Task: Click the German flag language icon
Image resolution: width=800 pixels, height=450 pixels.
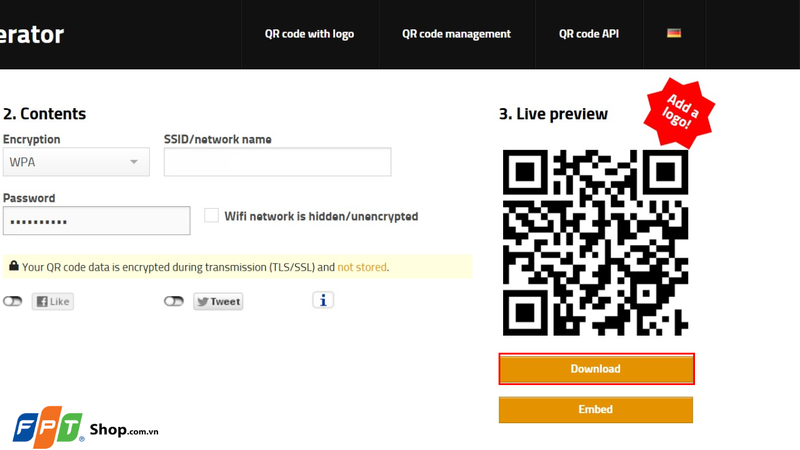Action: click(x=673, y=33)
